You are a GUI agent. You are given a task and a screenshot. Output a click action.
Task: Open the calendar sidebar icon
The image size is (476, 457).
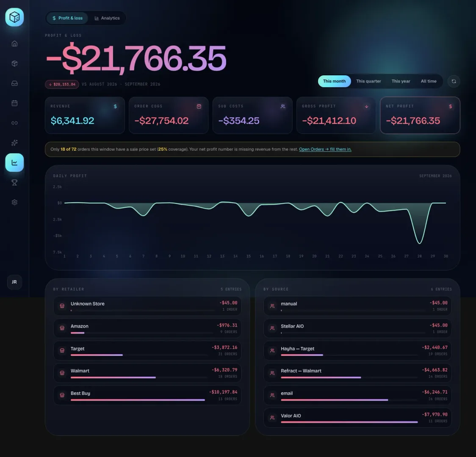pos(14,103)
